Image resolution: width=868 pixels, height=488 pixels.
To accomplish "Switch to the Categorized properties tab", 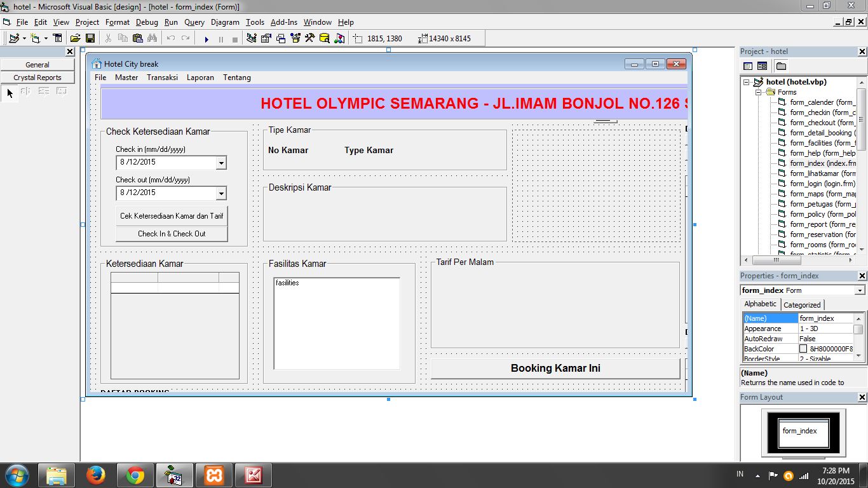I will (802, 304).
